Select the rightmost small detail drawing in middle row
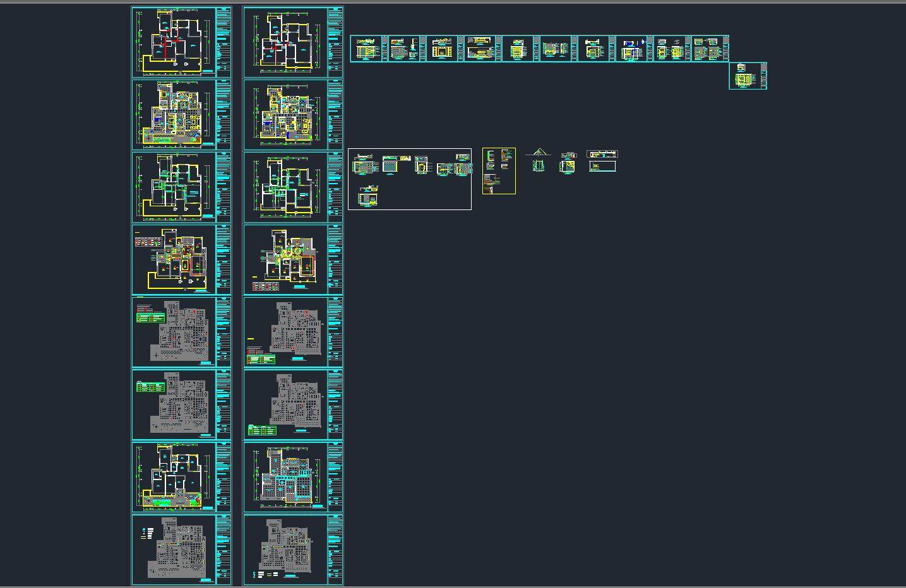The width and height of the screenshot is (906, 588). point(602,162)
